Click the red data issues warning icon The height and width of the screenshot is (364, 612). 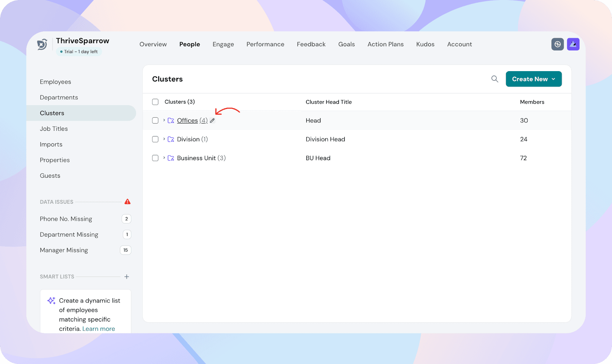point(127,201)
